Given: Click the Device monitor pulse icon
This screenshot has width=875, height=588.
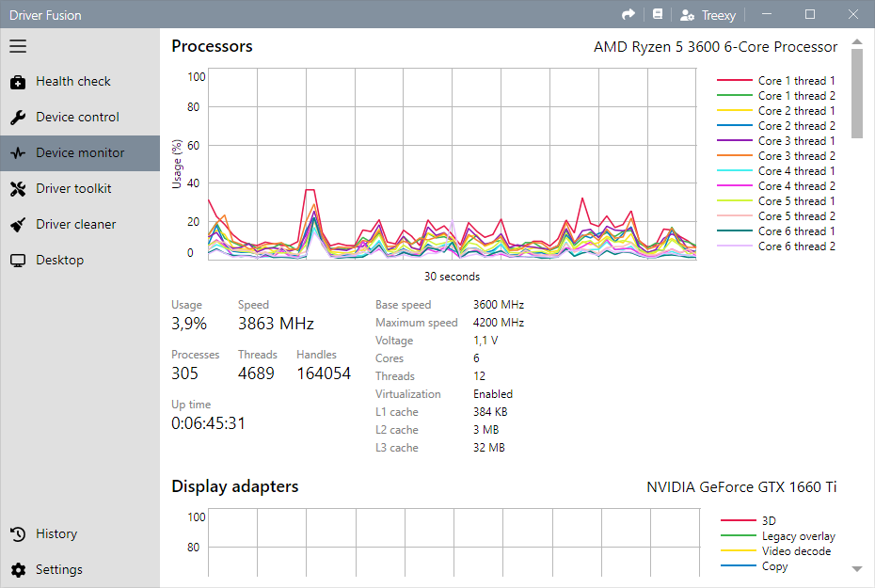Looking at the screenshot, I should [18, 152].
